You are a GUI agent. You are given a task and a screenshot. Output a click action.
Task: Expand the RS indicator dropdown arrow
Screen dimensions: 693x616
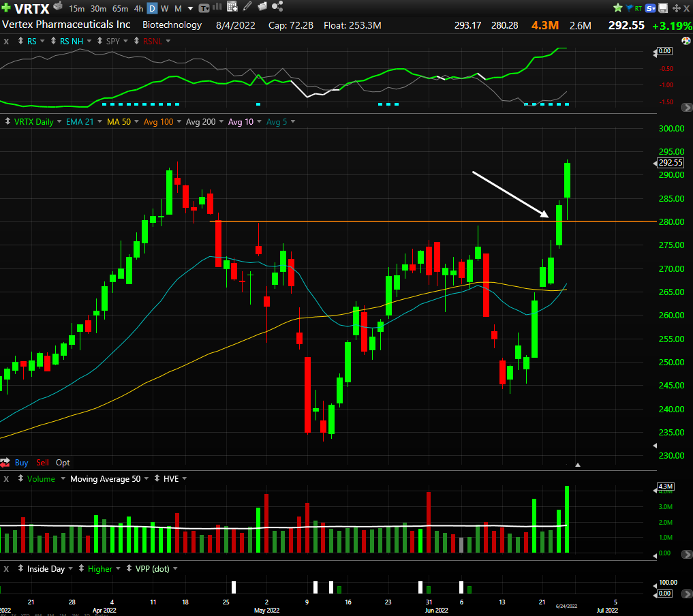[42, 41]
